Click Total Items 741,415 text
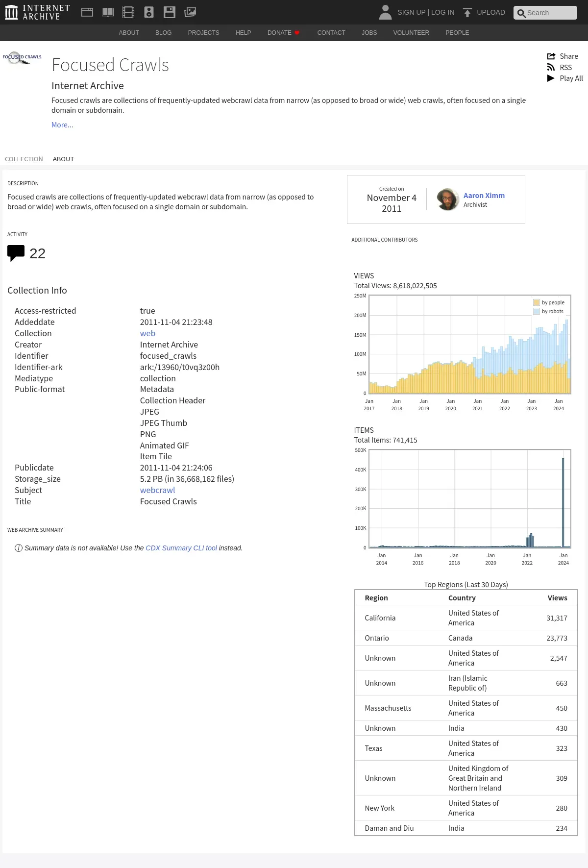 pos(386,440)
